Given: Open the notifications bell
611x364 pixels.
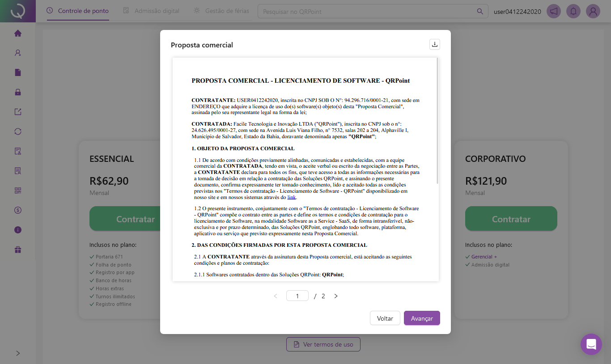Looking at the screenshot, I should coord(573,11).
